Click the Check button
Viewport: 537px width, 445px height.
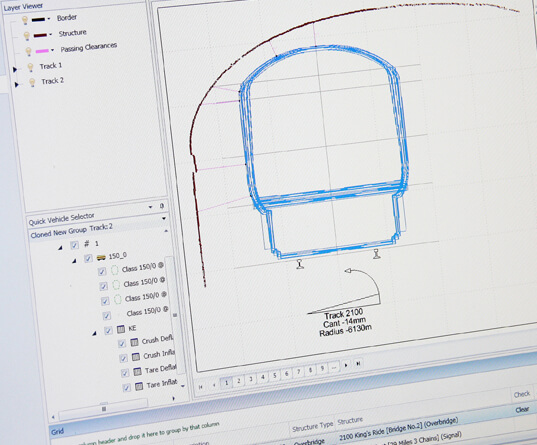[x=522, y=394]
